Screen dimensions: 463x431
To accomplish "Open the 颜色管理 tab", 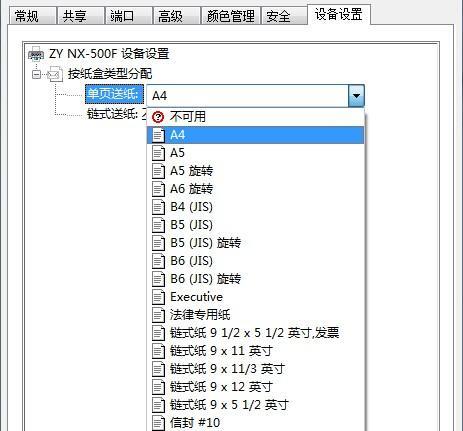I will [x=230, y=16].
